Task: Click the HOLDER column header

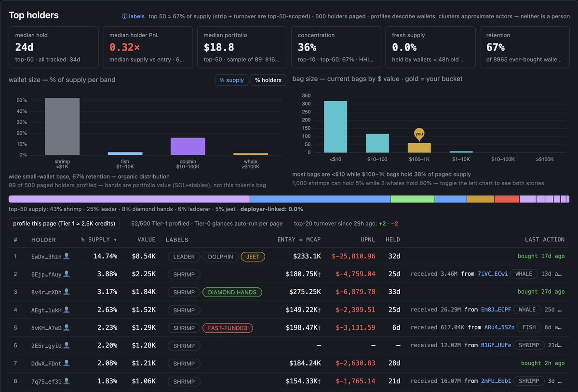Action: pyautogui.click(x=43, y=240)
